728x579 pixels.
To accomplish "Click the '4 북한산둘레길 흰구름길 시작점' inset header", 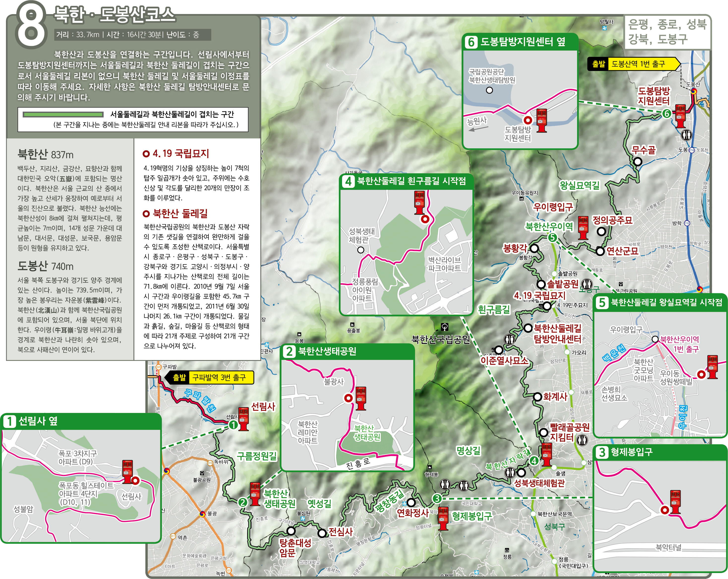I will pyautogui.click(x=407, y=182).
